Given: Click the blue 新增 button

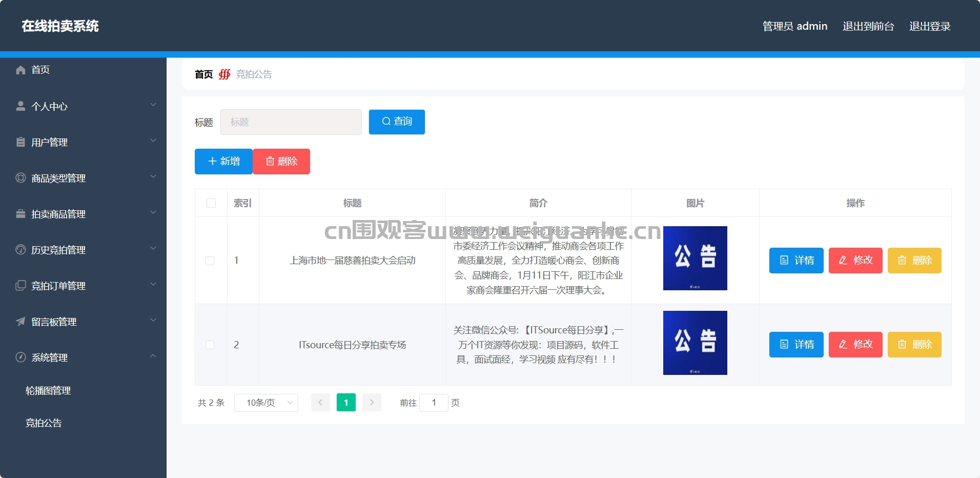Looking at the screenshot, I should [x=223, y=162].
